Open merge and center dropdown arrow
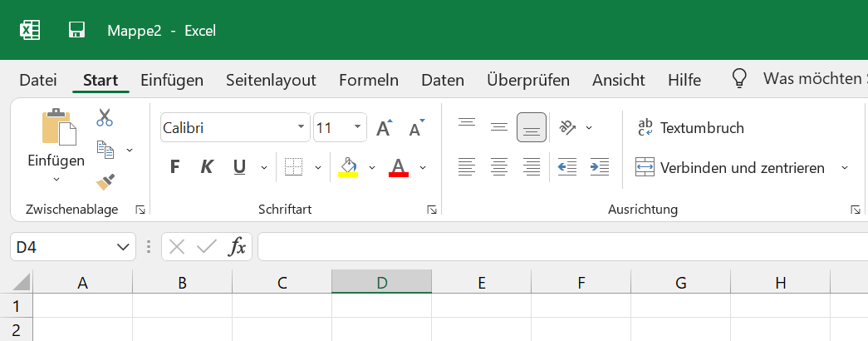Screen dimensions: 868x341 (x=845, y=167)
